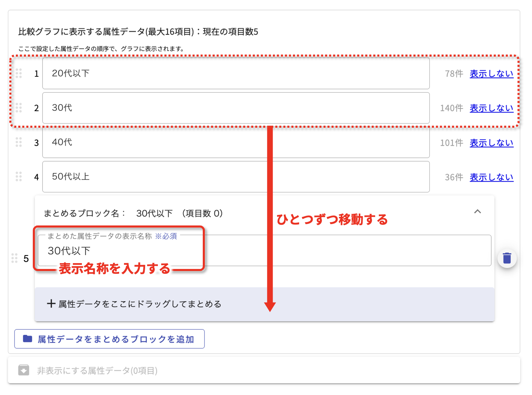Image resolution: width=532 pixels, height=395 pixels.
Task: Click drag handle for 40代 row
Action: click(x=19, y=142)
